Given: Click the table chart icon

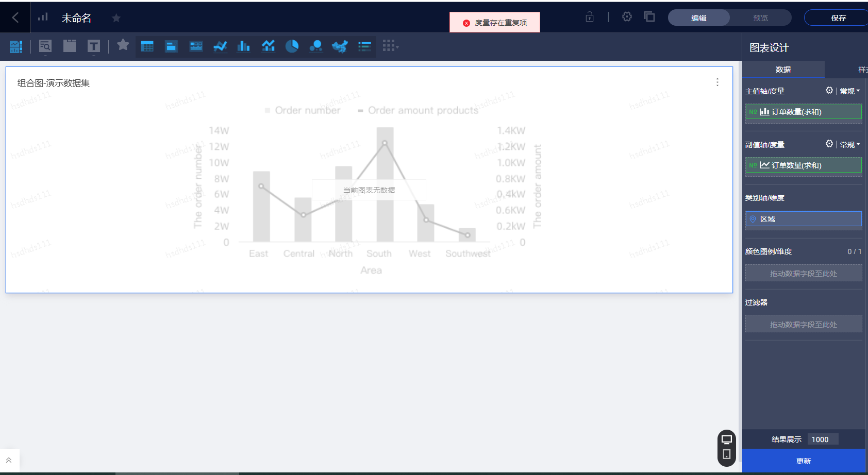Looking at the screenshot, I should (x=147, y=46).
